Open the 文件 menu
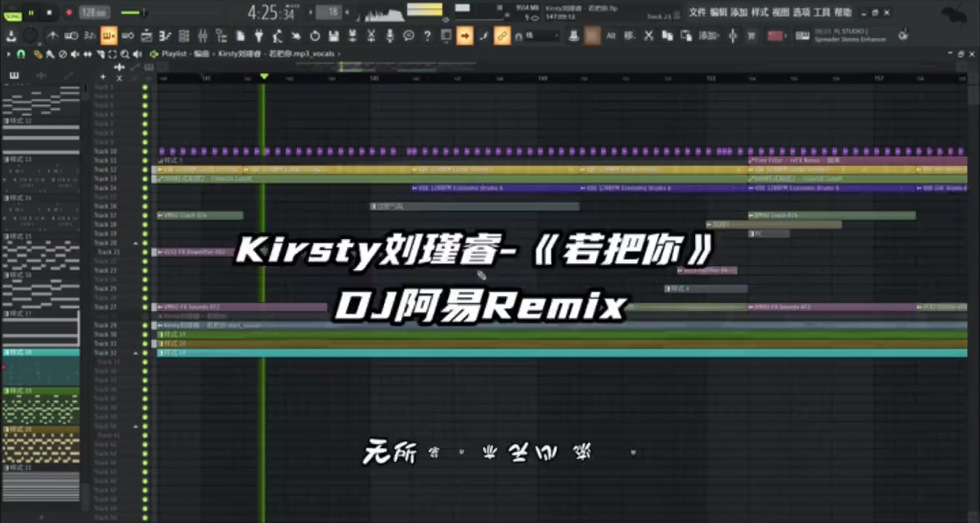The width and height of the screenshot is (980, 523). tap(697, 12)
